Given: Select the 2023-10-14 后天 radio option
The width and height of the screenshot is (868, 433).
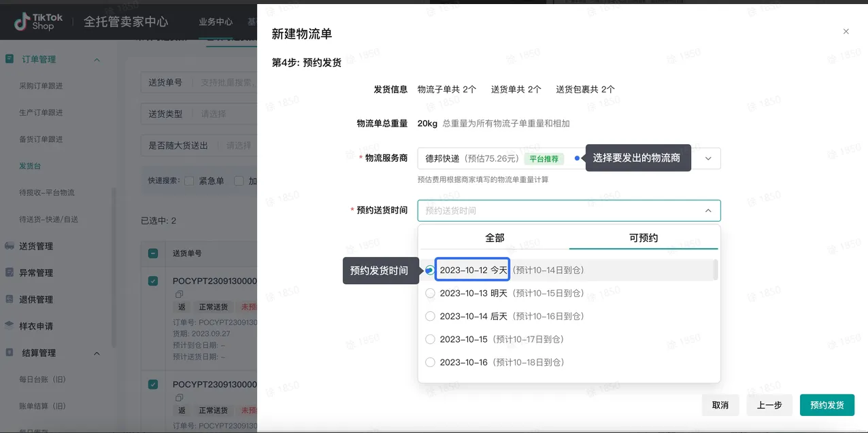Looking at the screenshot, I should (430, 316).
